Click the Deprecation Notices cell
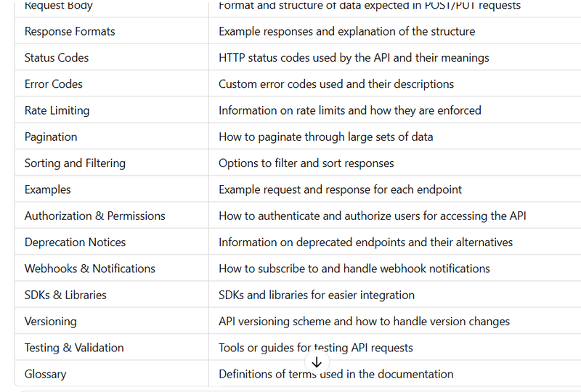581x392 pixels. (75, 242)
